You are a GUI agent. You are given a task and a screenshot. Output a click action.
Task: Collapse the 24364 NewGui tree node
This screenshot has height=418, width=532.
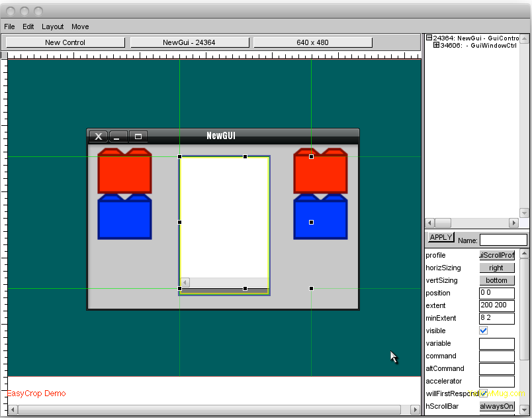coord(429,38)
